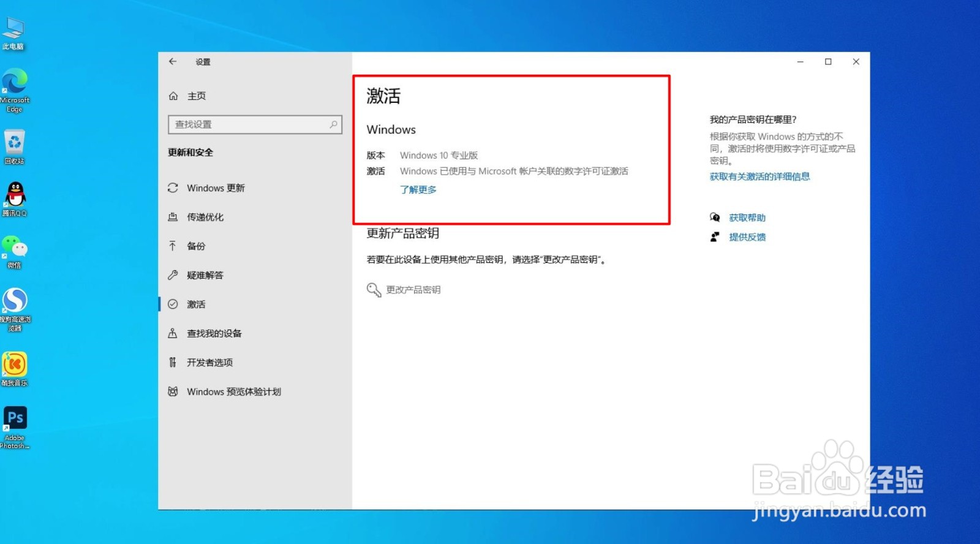Screen dimensions: 980x544
Task: Open the 传递优化 delivery optimization icon
Action: pos(173,217)
